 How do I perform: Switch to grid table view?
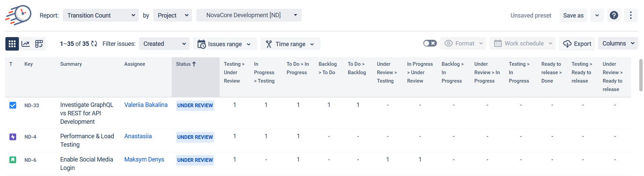click(x=12, y=44)
